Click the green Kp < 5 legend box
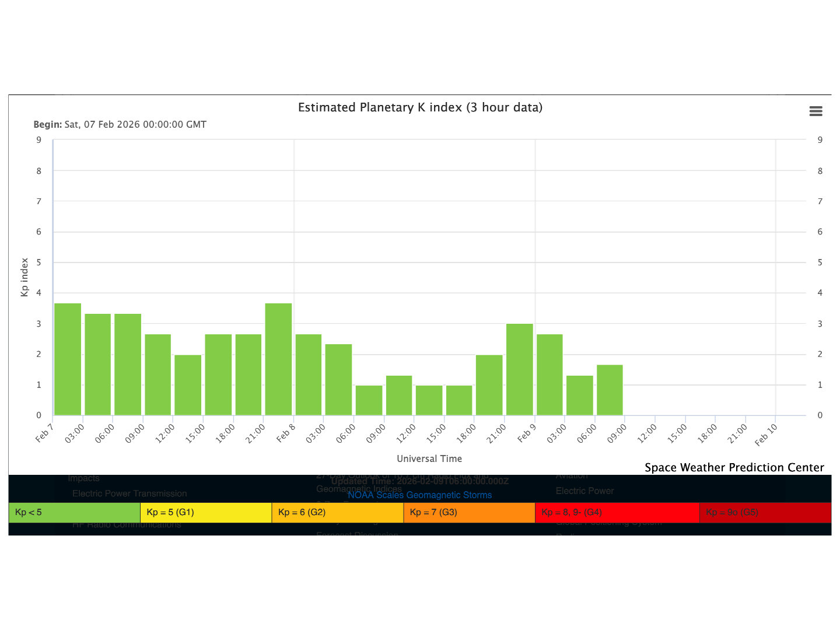This screenshot has width=840, height=630. pos(74,513)
